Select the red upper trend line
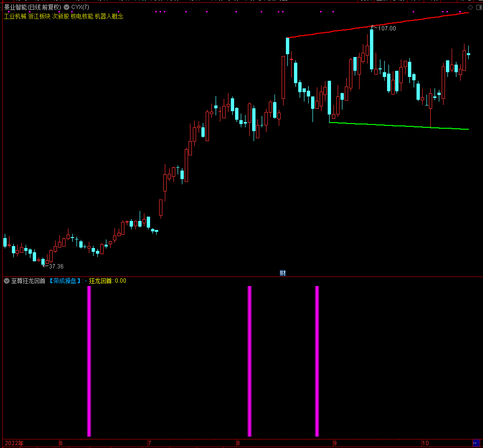The image size is (483, 448). click(x=378, y=25)
